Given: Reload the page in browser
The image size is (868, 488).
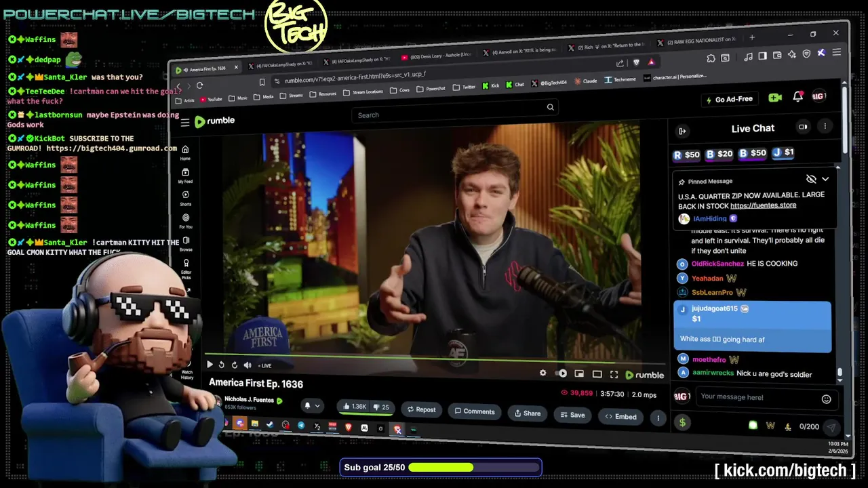Looking at the screenshot, I should point(199,85).
